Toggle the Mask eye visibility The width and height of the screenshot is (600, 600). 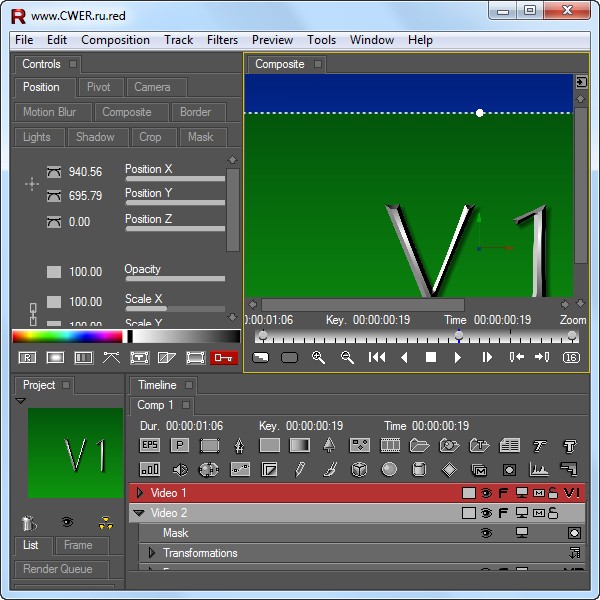(x=486, y=533)
